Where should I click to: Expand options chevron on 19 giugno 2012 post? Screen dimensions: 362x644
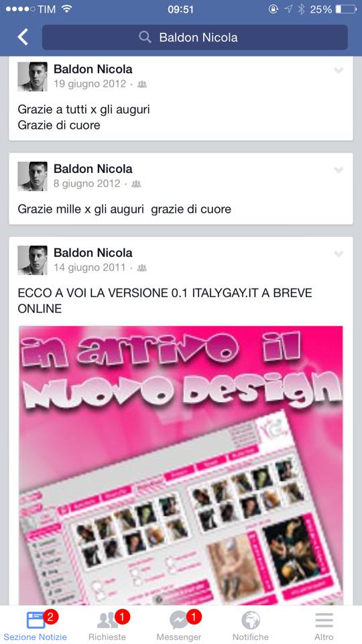338,70
